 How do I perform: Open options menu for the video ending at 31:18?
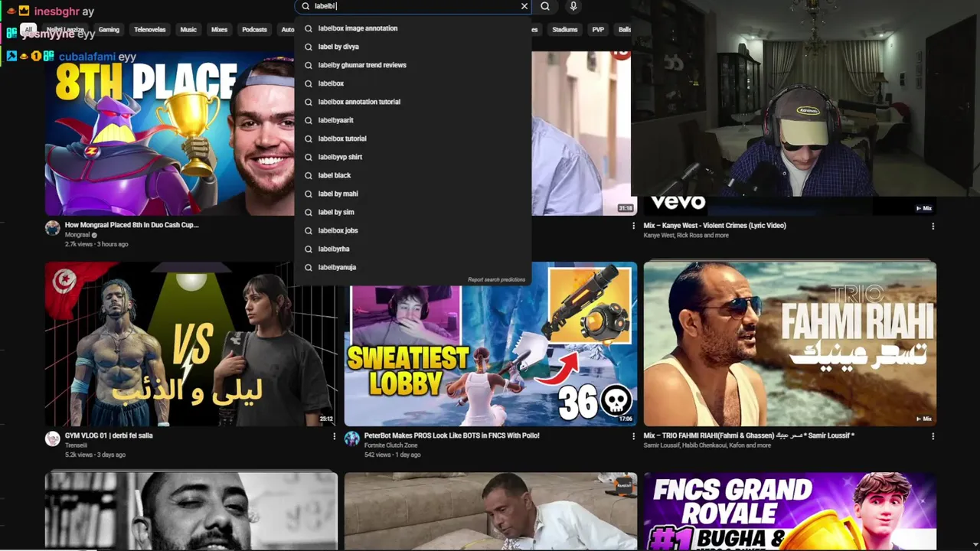click(633, 226)
